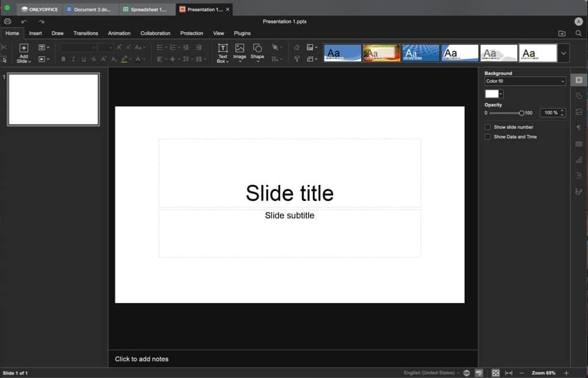The width and height of the screenshot is (588, 378).
Task: Open Table settings in the right sidebar
Action: [579, 144]
